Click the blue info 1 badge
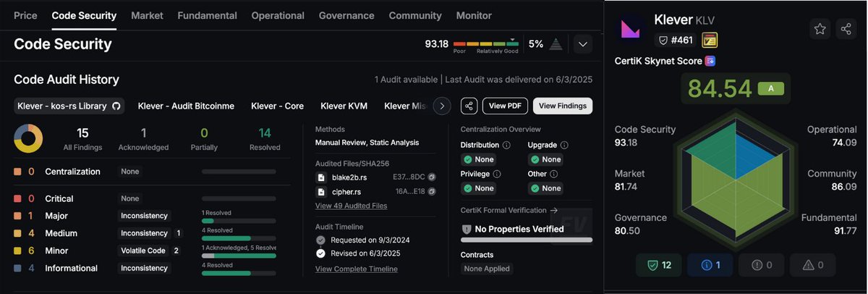The image size is (868, 294). pos(710,265)
